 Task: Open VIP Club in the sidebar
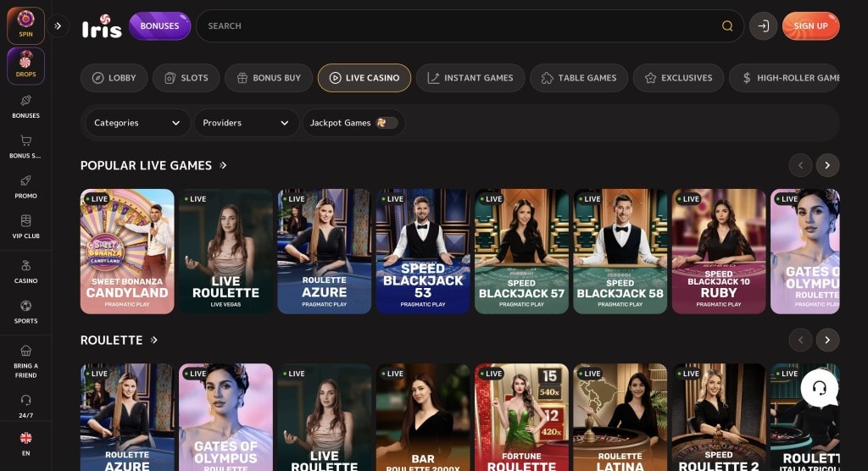tap(25, 227)
